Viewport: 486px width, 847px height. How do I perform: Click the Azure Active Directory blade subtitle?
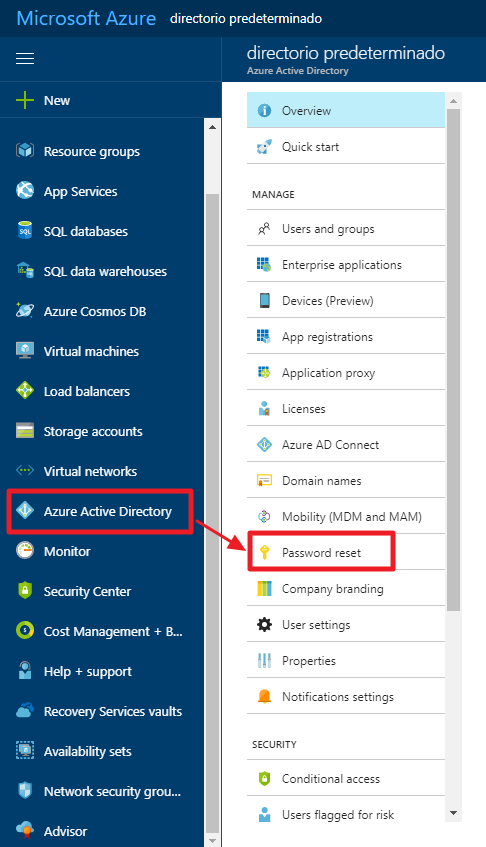pos(298,71)
